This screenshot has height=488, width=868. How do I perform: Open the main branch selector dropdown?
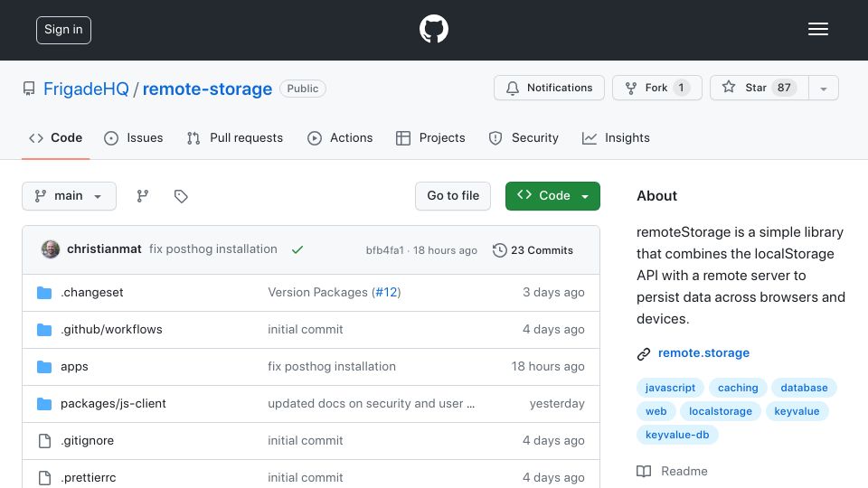coord(70,196)
